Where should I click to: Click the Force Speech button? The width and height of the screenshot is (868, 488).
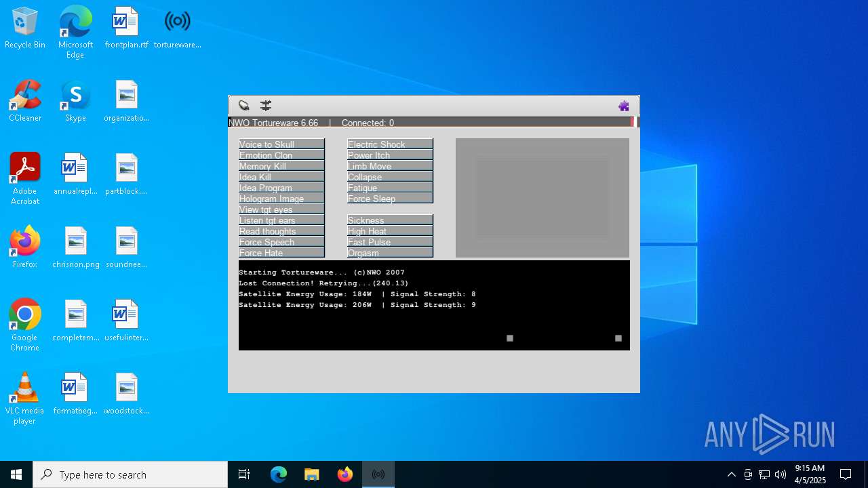[281, 241]
